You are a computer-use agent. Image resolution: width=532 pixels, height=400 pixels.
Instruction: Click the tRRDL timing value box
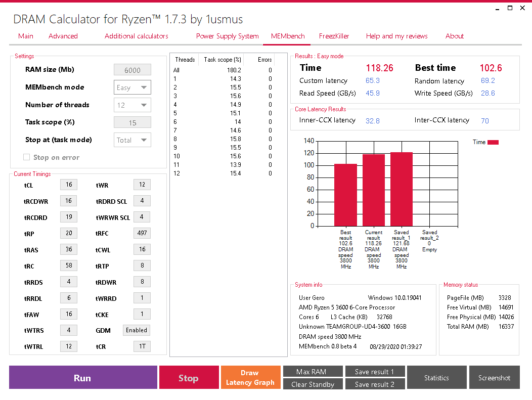[x=69, y=298]
